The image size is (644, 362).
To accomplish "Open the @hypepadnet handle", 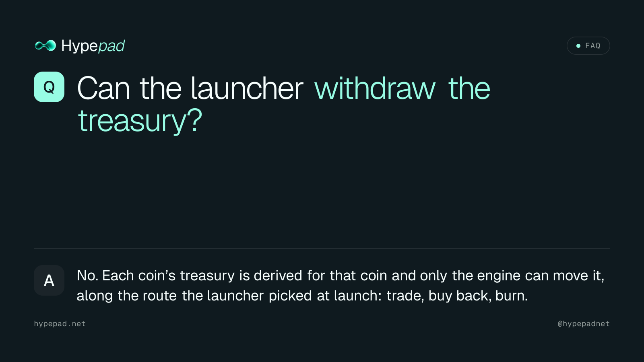I will pos(584,324).
